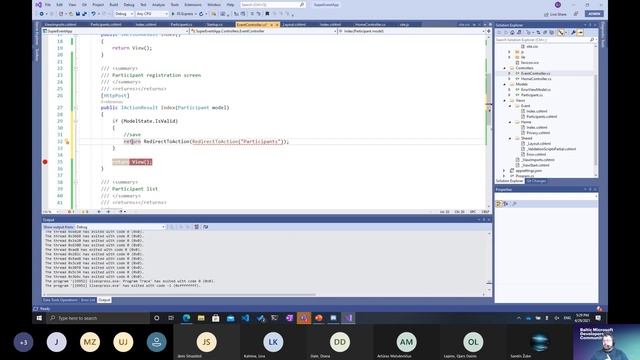
Task: Click the quick actions icon on line 32
Action: point(67,142)
